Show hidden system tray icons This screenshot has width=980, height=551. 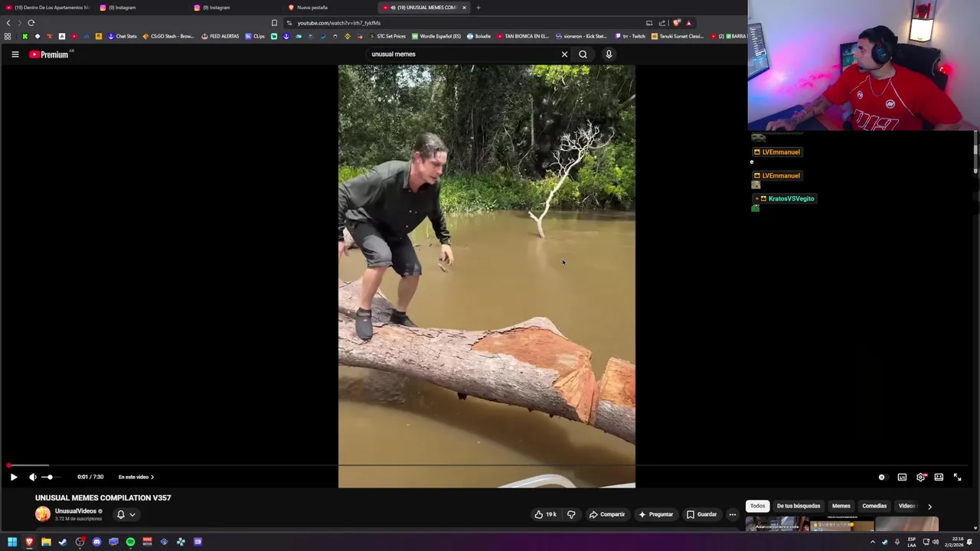point(872,542)
